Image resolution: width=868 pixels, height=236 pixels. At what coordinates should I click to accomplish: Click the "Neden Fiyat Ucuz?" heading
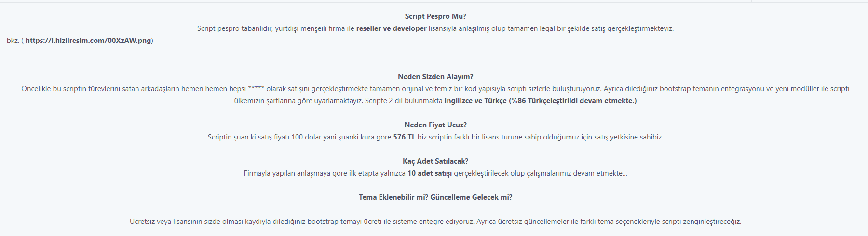[x=435, y=125]
